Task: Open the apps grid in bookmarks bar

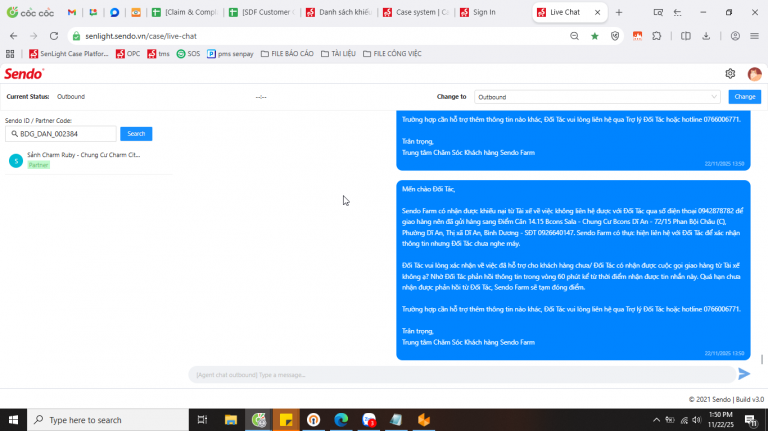Action: pyautogui.click(x=10, y=54)
